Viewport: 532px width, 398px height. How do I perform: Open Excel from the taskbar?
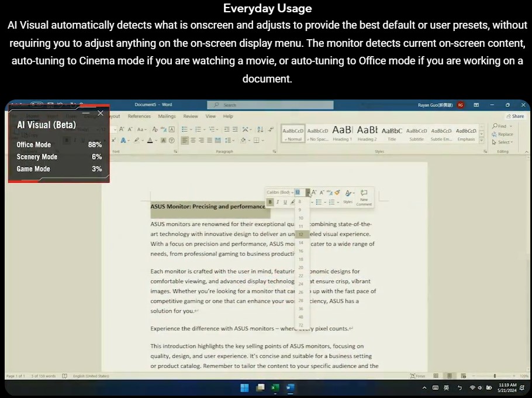(275, 387)
